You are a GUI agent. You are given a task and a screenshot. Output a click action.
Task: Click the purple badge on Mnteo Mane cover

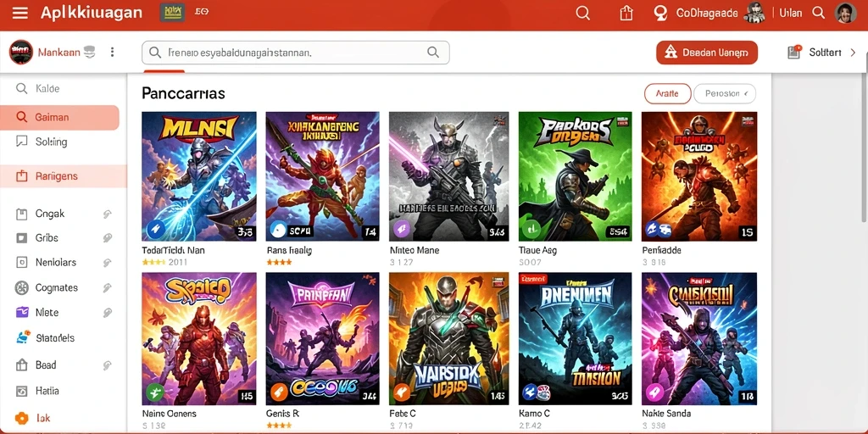point(402,229)
